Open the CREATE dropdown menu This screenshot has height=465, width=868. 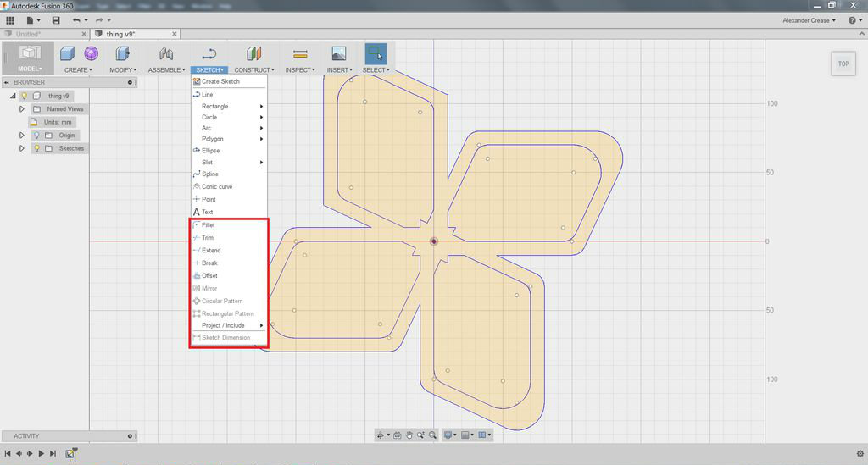[78, 70]
